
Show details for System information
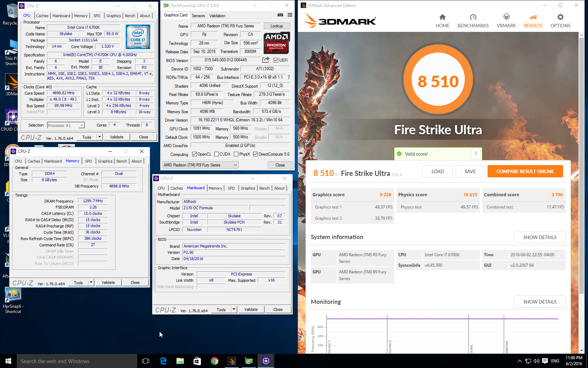(x=540, y=237)
